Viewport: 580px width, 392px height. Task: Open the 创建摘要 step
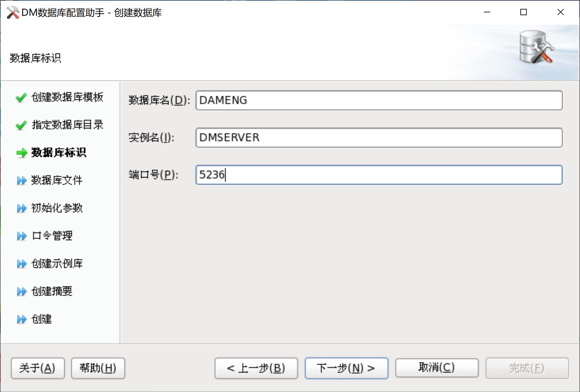tap(52, 291)
